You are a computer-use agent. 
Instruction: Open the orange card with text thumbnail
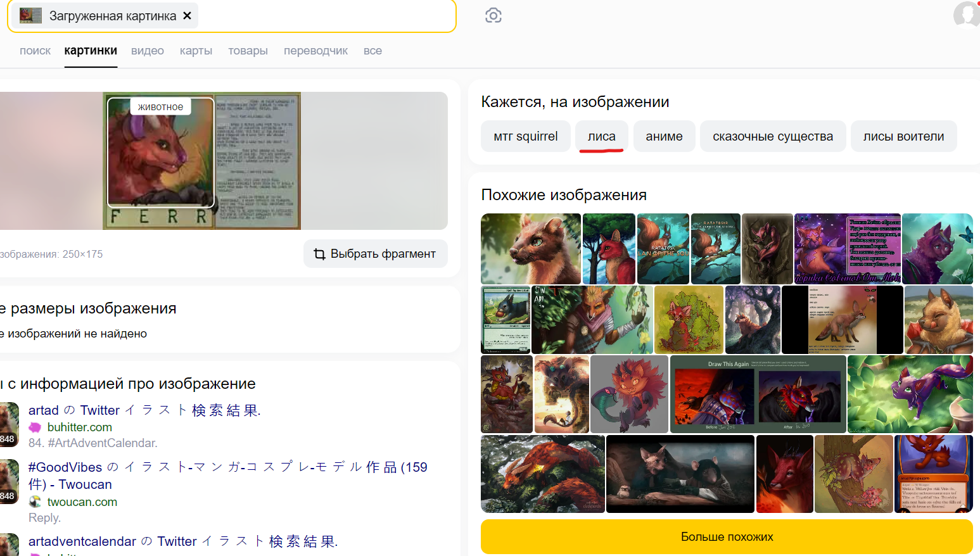tap(934, 474)
